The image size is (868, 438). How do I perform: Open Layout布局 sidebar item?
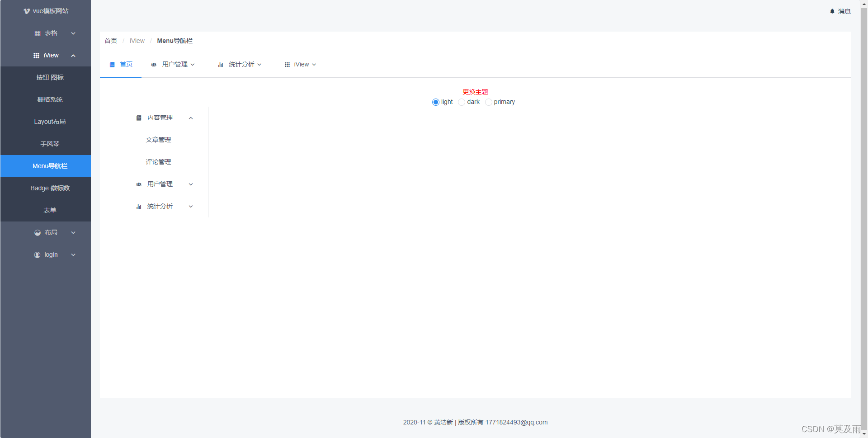point(46,122)
